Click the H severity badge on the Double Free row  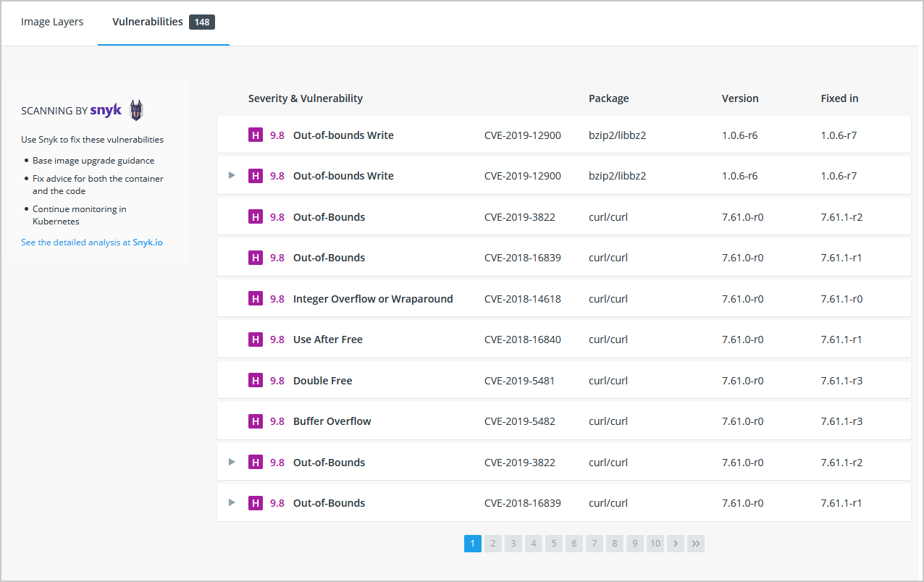pyautogui.click(x=256, y=380)
